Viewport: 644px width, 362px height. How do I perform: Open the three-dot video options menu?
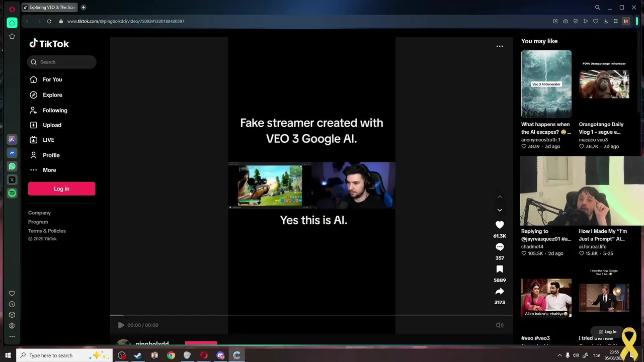coord(500,46)
